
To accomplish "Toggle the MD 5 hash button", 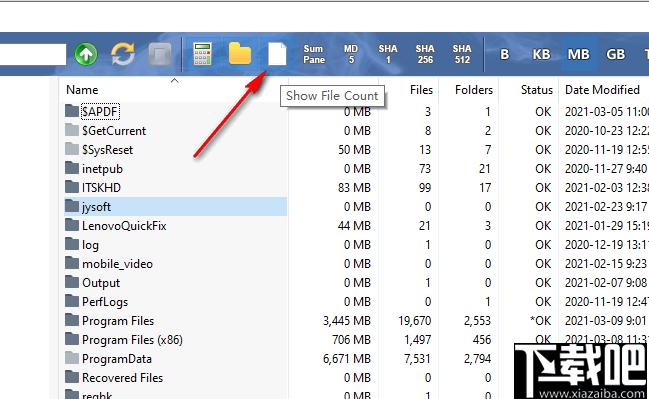I will point(351,54).
